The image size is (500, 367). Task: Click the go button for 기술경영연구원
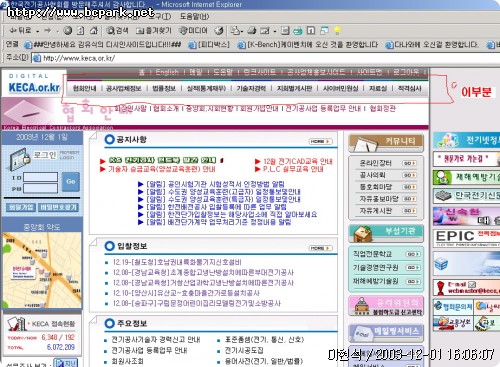[413, 268]
